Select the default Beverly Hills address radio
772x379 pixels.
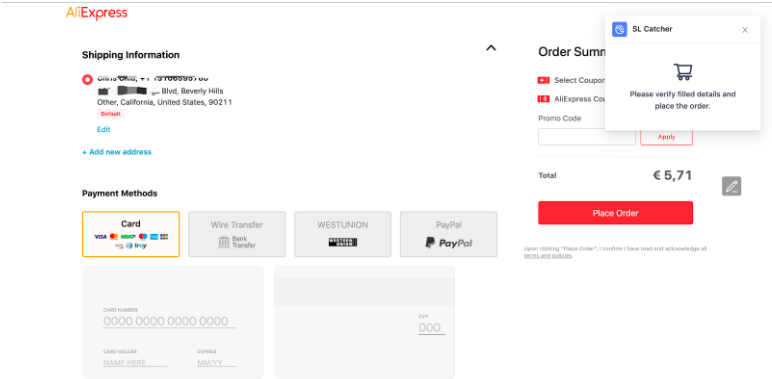88,79
